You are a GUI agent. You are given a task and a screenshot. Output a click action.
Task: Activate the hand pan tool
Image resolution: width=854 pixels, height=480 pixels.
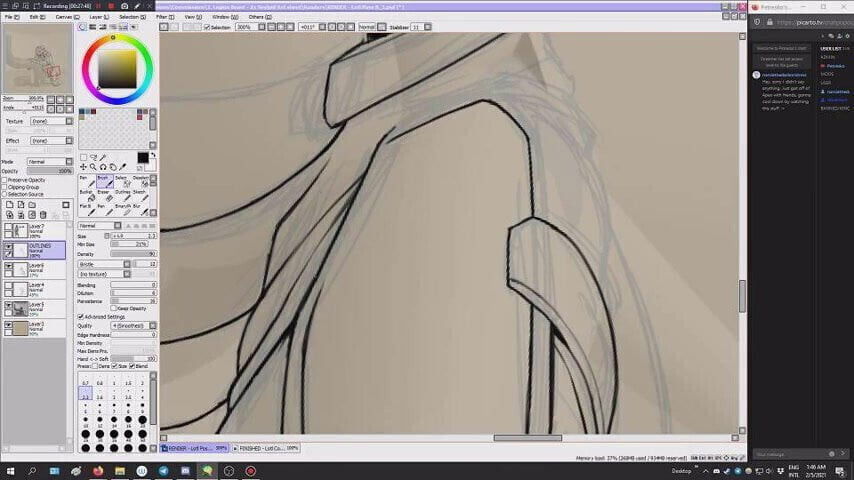pyautogui.click(x=113, y=167)
